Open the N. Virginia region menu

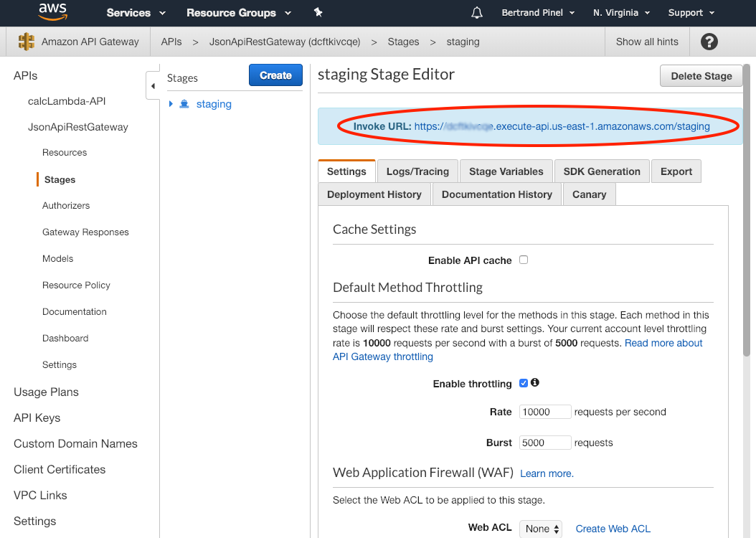click(x=621, y=12)
